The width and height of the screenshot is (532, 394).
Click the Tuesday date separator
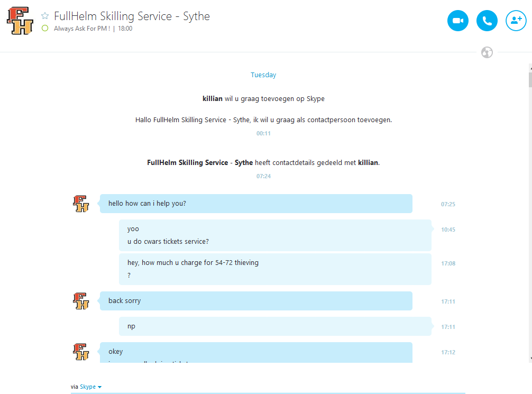[x=263, y=75]
